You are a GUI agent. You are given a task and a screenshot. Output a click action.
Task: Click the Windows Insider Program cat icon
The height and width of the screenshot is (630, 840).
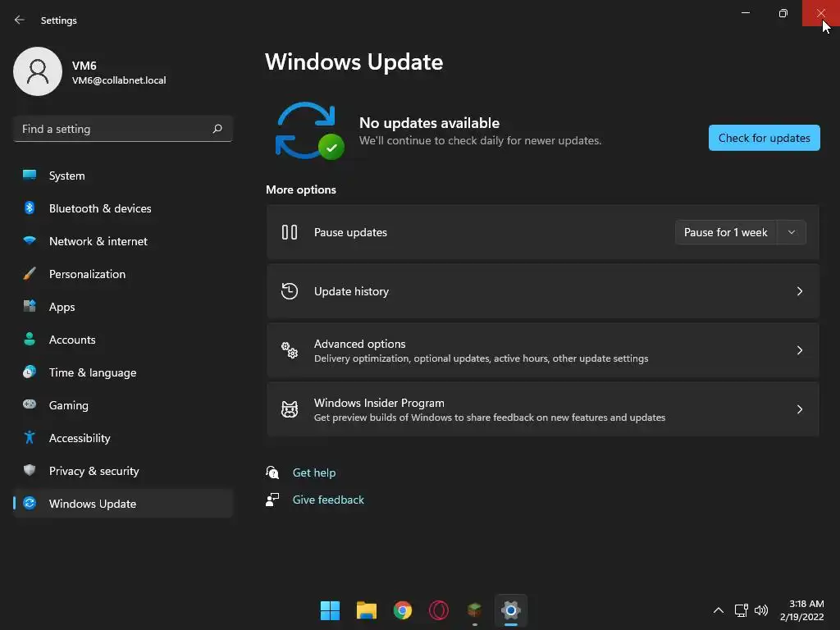(x=290, y=409)
